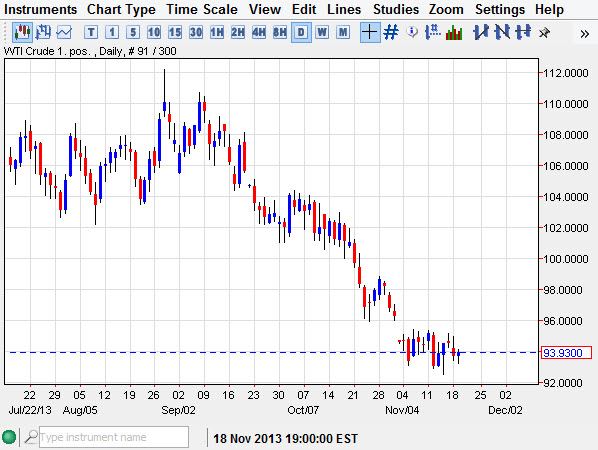The image size is (598, 450).
Task: Choose the Monthly M timeframe
Action: click(x=343, y=32)
